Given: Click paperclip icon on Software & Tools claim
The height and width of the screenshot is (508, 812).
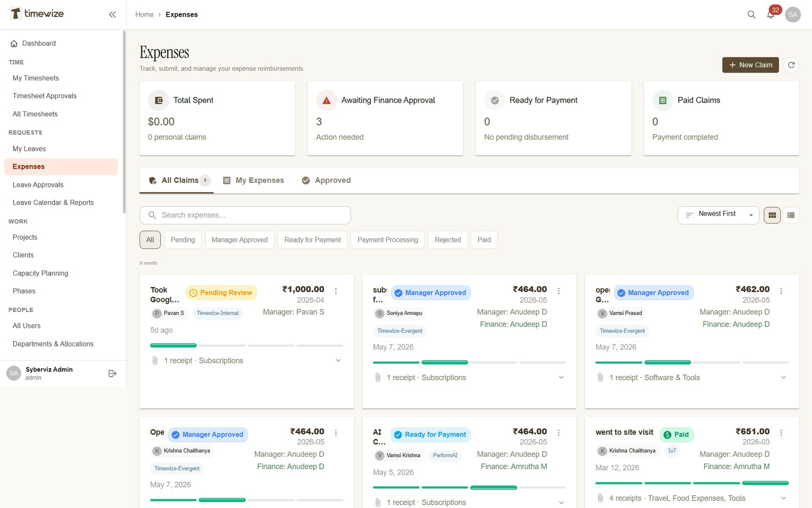Looking at the screenshot, I should (x=600, y=377).
